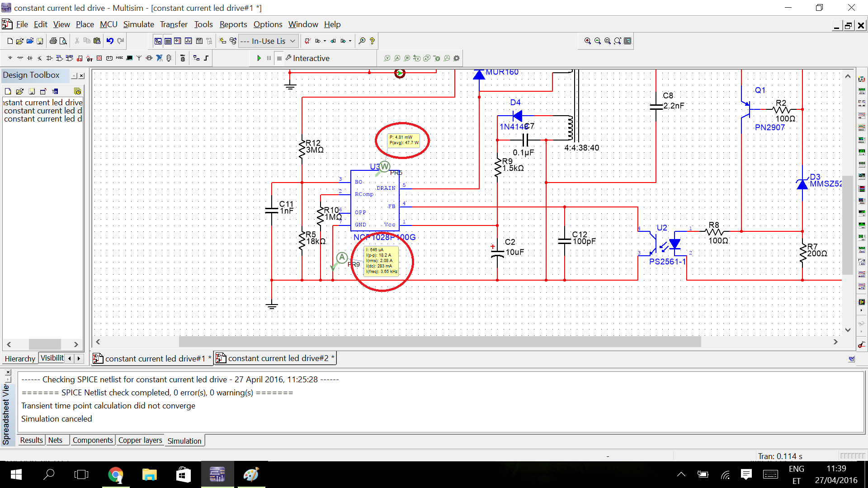Open the Place menu
Screen dimensions: 868x488
point(85,24)
